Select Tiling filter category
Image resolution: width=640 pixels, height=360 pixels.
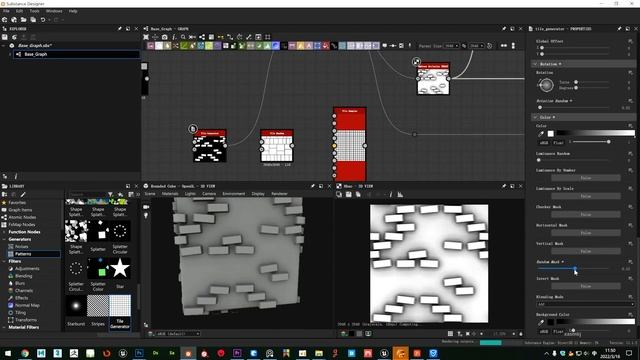[20, 313]
